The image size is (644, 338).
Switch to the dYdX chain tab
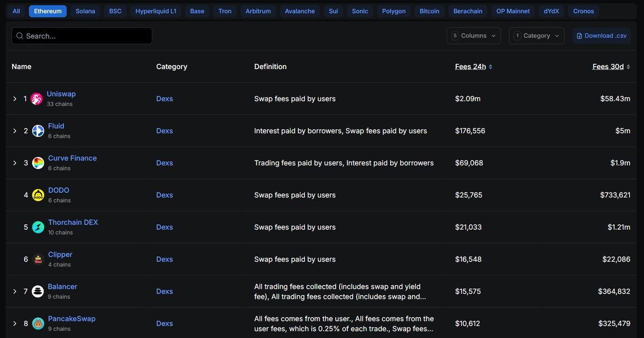[x=551, y=11]
